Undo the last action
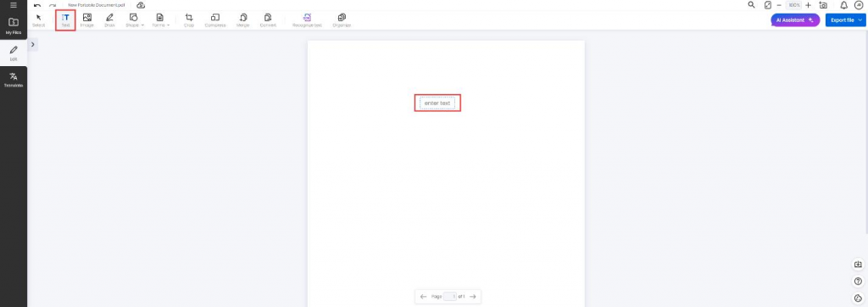Image resolution: width=868 pixels, height=307 pixels. (37, 5)
